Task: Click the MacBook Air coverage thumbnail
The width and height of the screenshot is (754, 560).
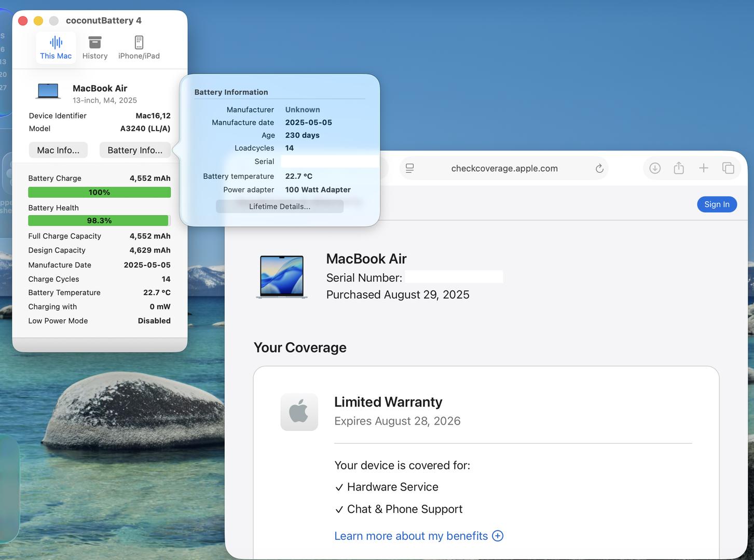Action: [282, 276]
